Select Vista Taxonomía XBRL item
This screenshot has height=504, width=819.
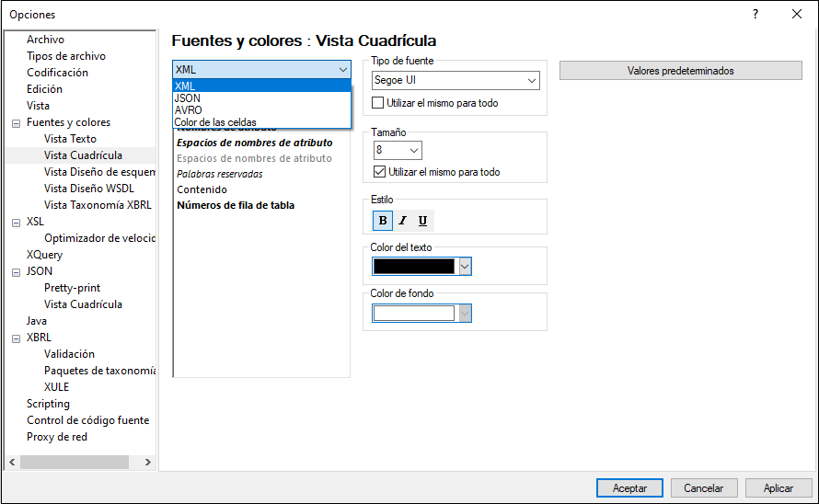pos(98,205)
